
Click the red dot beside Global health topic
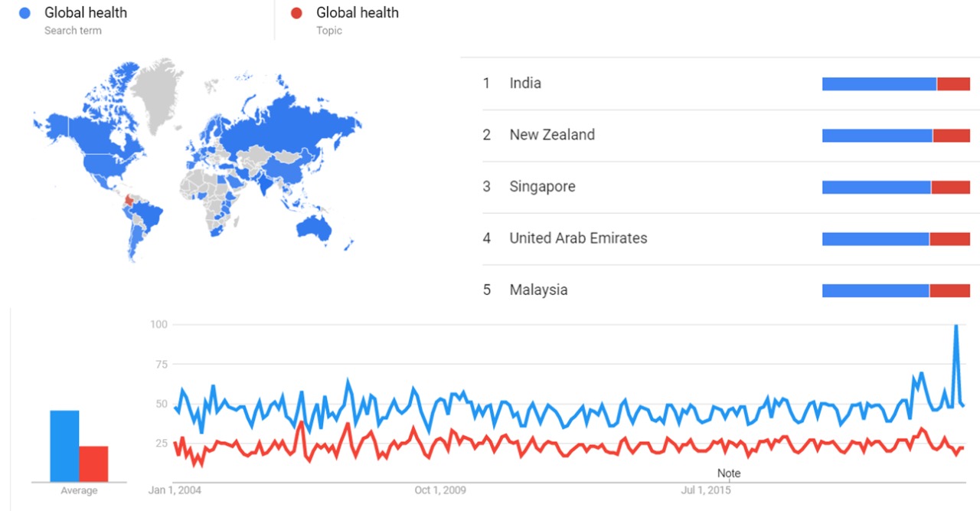[297, 13]
